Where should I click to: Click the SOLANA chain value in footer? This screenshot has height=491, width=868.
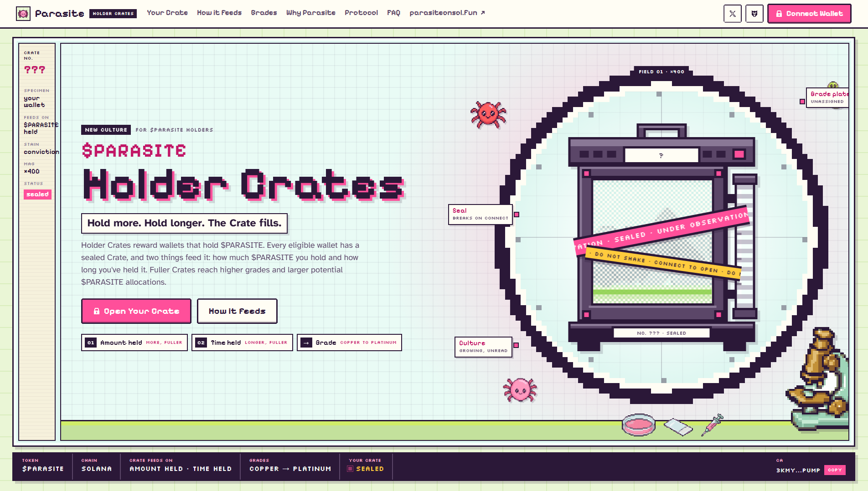pos(96,469)
